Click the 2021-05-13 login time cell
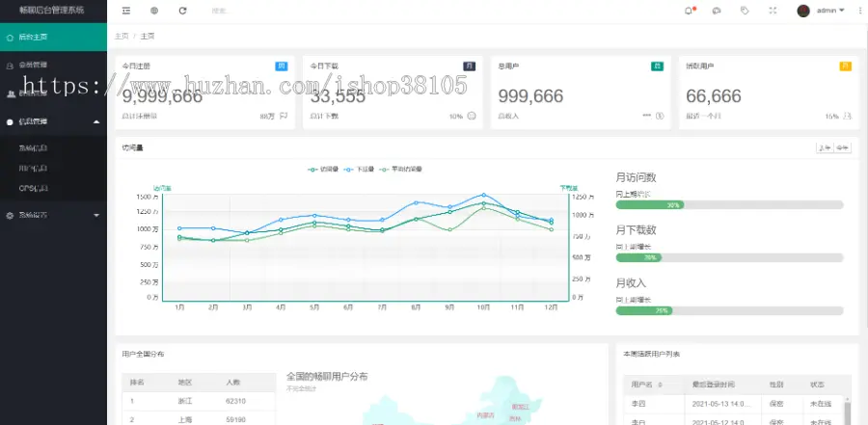The width and height of the screenshot is (868, 425). 721,404
